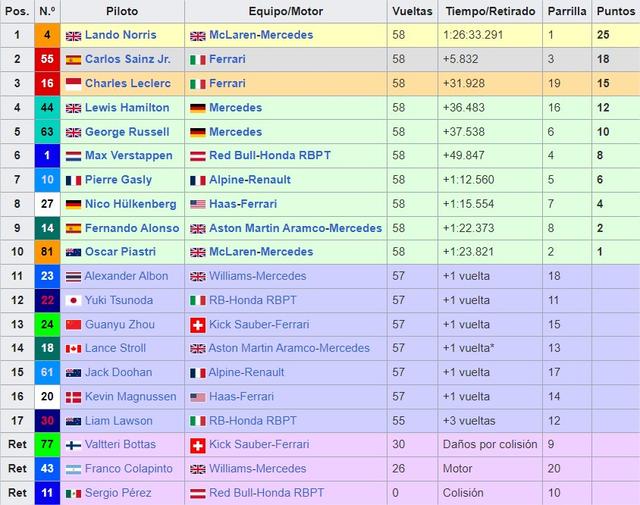Click the Austrian flag in Verstappen's team cell

tap(198, 156)
